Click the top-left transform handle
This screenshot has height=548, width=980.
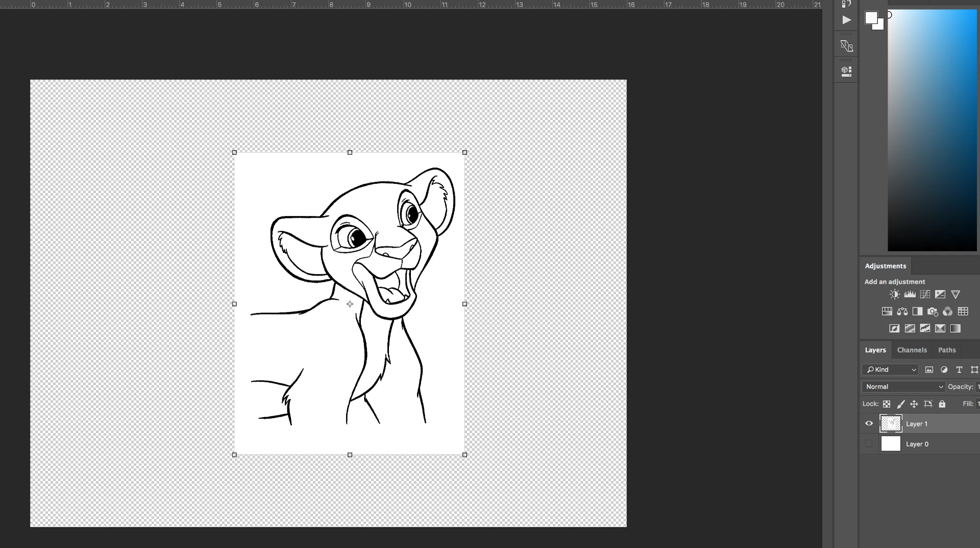pos(234,152)
